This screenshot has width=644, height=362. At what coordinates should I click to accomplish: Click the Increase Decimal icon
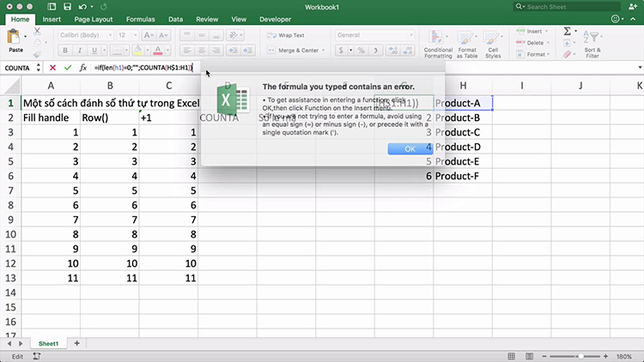(x=393, y=50)
